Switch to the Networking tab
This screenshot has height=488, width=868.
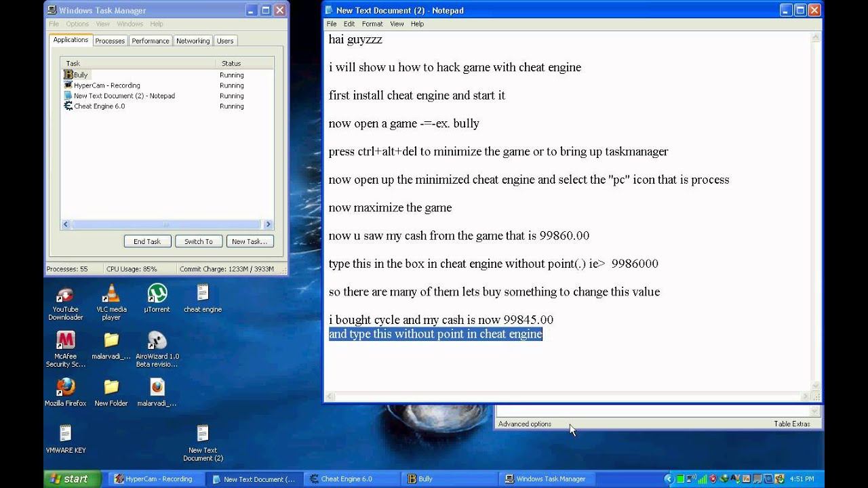coord(193,41)
